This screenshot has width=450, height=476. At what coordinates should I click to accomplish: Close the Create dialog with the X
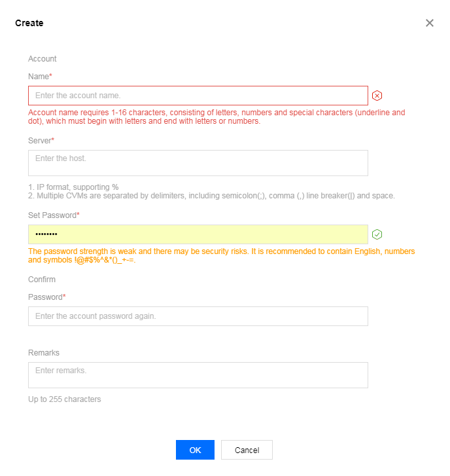coord(429,23)
